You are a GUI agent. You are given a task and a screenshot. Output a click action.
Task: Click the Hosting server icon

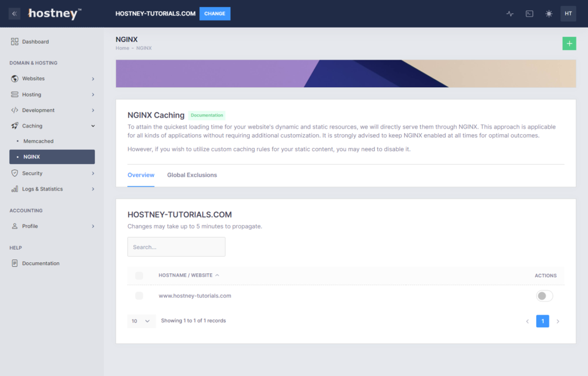pos(14,94)
